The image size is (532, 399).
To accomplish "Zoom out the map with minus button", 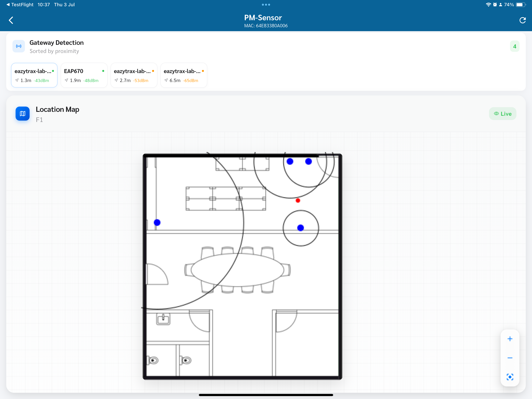I will click(510, 358).
